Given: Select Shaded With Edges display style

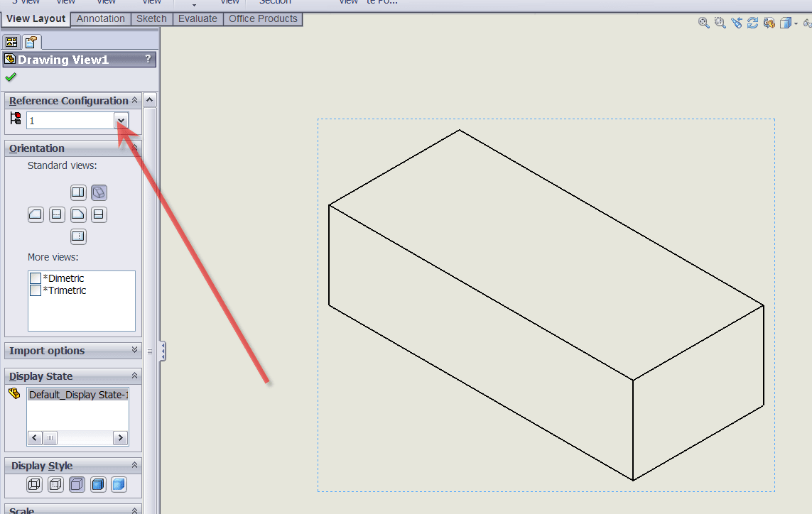Looking at the screenshot, I should (98, 485).
